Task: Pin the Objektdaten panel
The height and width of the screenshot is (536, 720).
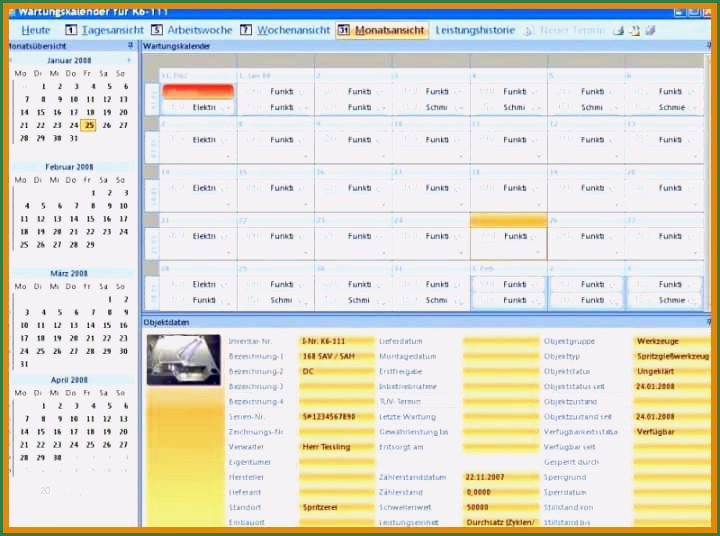Action: (709, 323)
